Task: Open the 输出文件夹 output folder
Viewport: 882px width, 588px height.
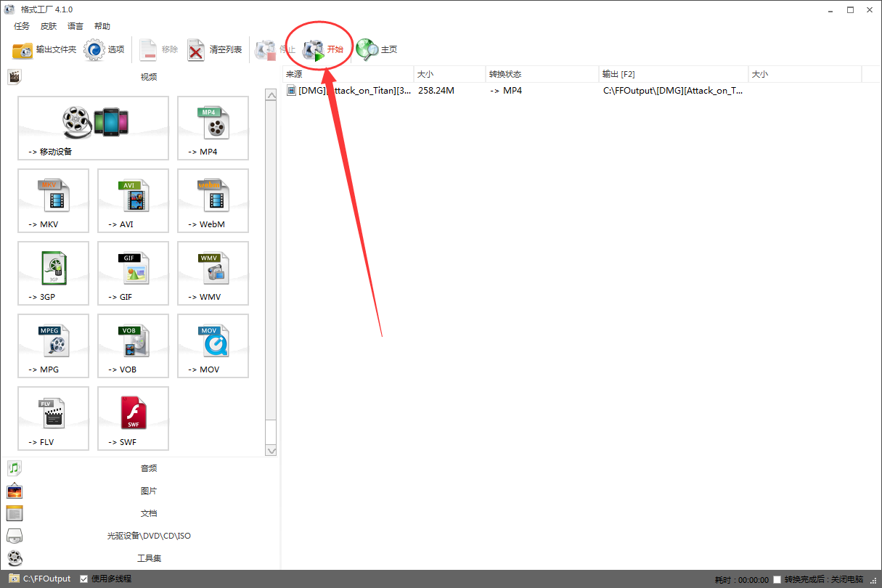Action: tap(44, 50)
